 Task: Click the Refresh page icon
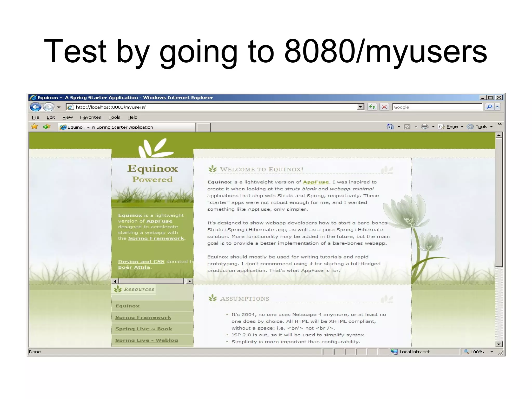tap(372, 107)
